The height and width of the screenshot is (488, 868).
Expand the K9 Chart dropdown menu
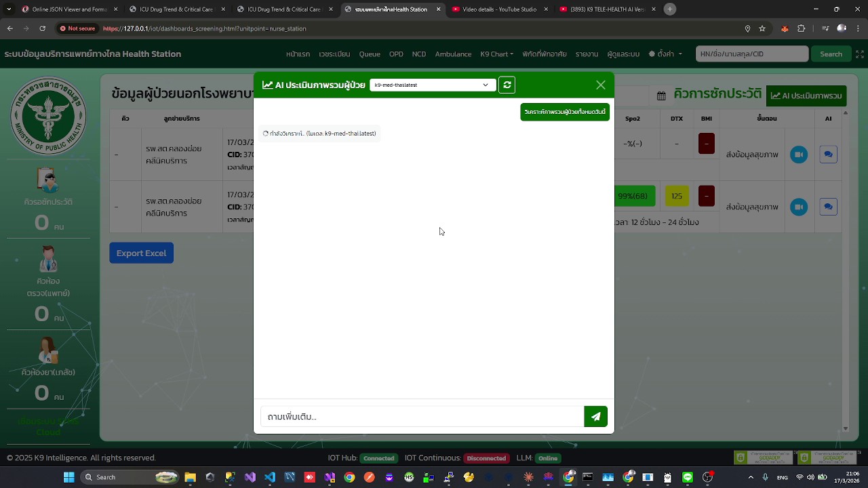[496, 54]
